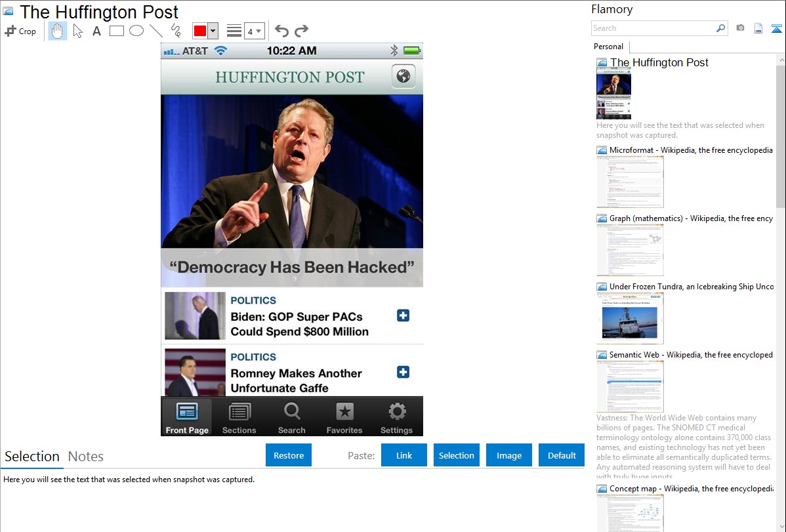
Task: Focus the Flamory search field
Action: 653,28
